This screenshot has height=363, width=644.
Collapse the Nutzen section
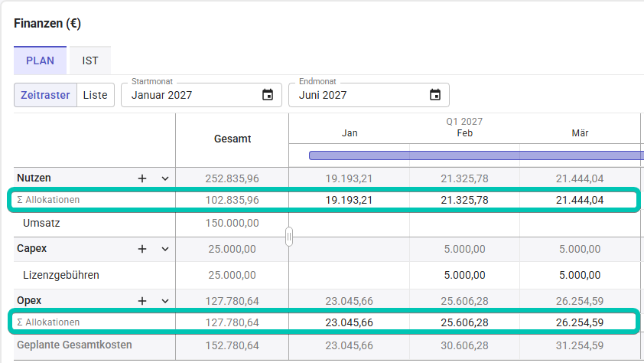click(164, 178)
